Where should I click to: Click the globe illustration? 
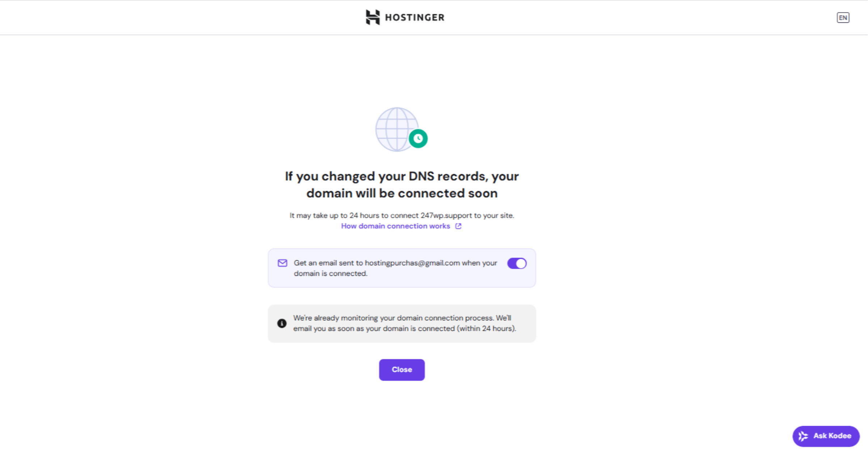pyautogui.click(x=395, y=128)
